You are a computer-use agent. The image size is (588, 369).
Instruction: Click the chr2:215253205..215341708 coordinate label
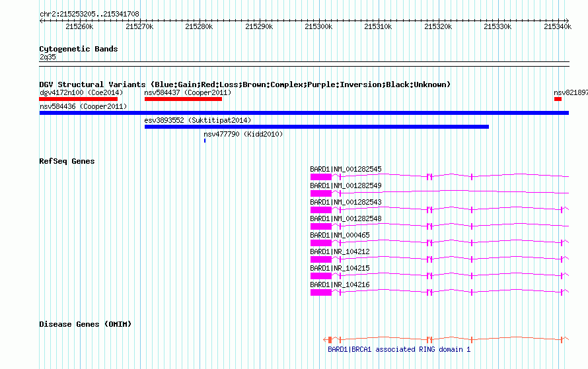(x=89, y=14)
